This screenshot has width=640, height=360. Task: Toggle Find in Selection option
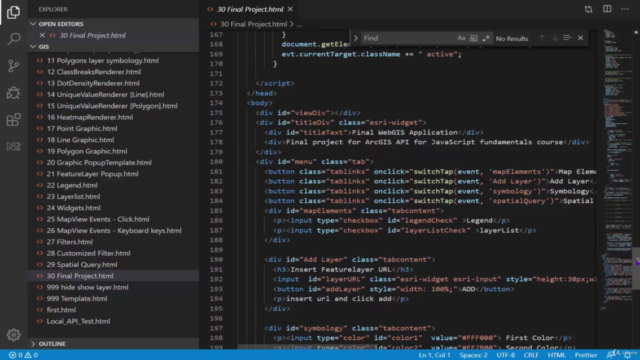(567, 38)
